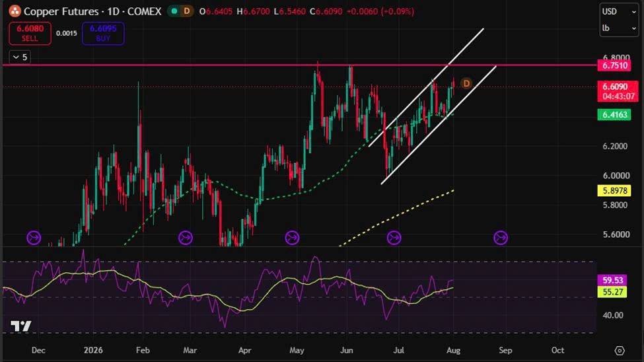644x362 pixels.
Task: Click the blue BUY 6.6095 button
Action: click(103, 33)
